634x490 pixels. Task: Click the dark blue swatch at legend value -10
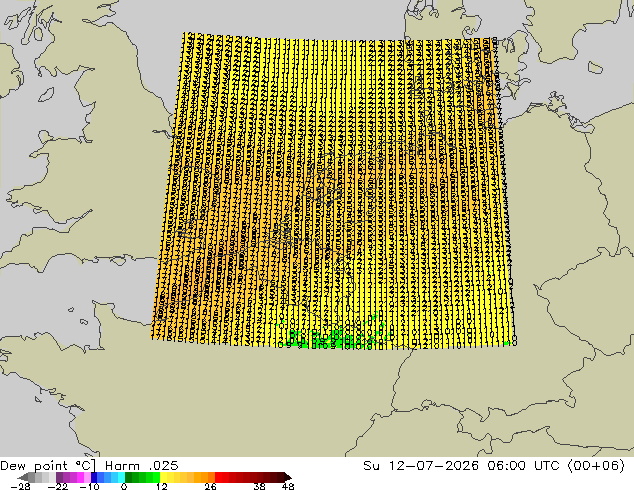[x=94, y=477]
